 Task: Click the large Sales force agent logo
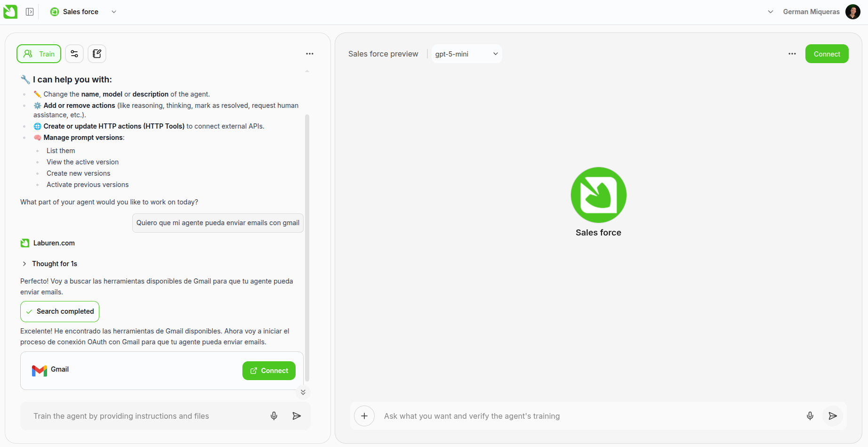click(598, 195)
